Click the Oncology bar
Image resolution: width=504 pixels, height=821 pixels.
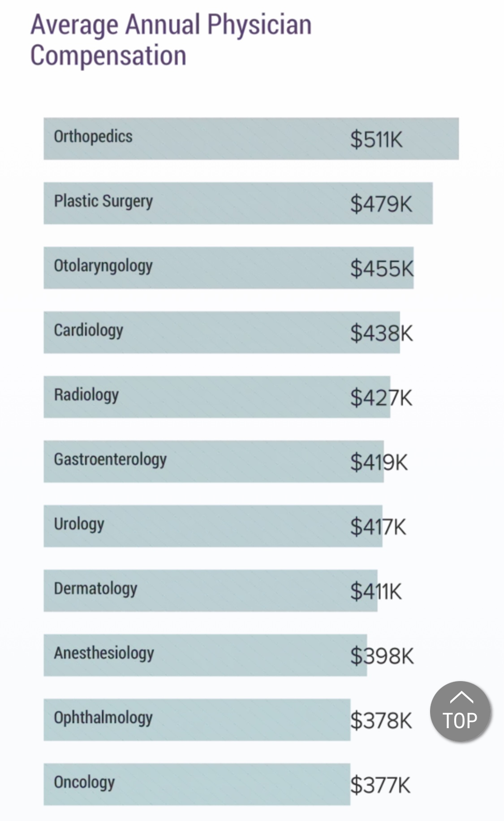coord(197,784)
